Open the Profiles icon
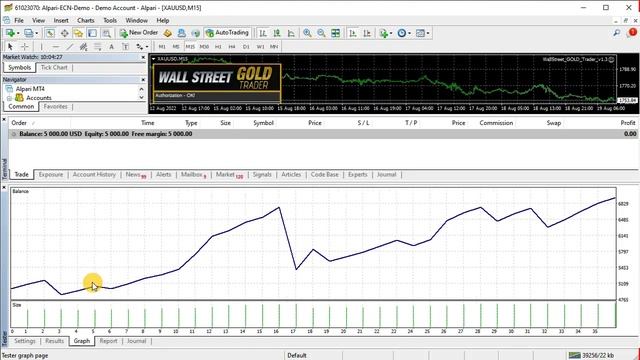Viewport: 640px width, 360px height. (x=28, y=33)
